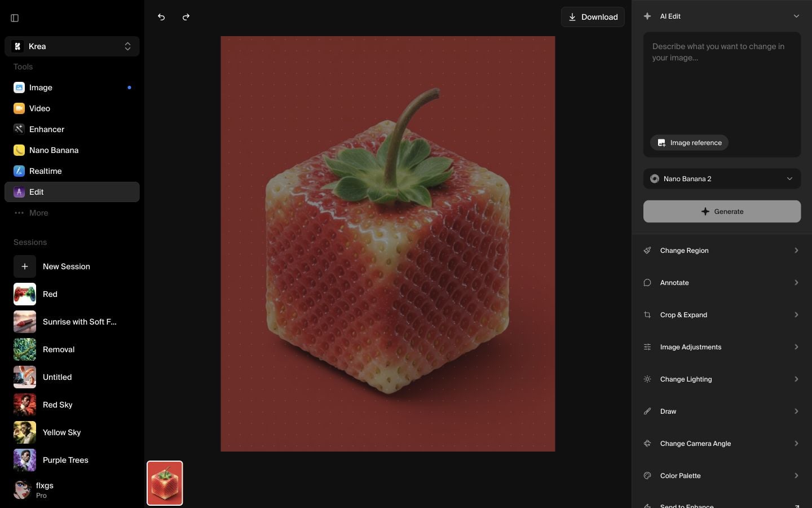
Task: Click the Annotate speech bubble icon
Action: click(647, 283)
